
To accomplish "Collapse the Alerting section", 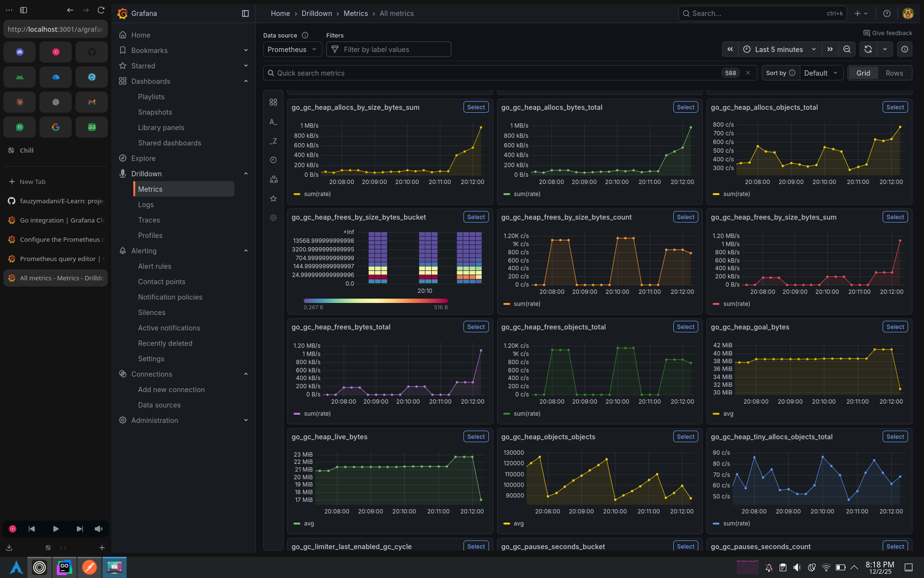I will click(x=246, y=251).
